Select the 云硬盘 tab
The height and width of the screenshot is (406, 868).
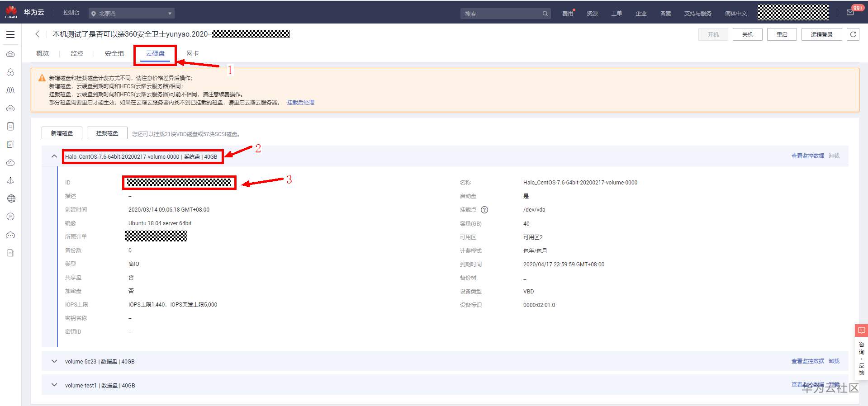tap(155, 53)
